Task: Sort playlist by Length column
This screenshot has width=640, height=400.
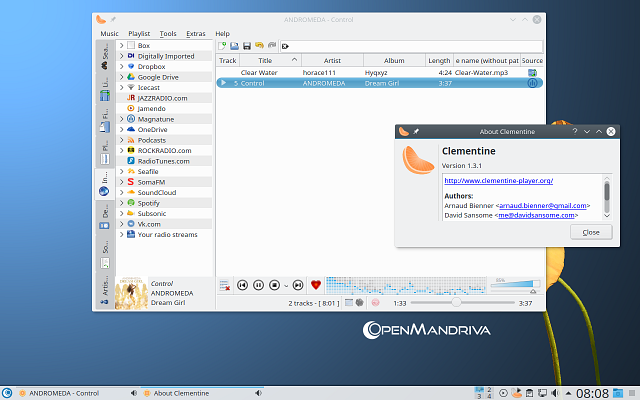Action: (439, 60)
